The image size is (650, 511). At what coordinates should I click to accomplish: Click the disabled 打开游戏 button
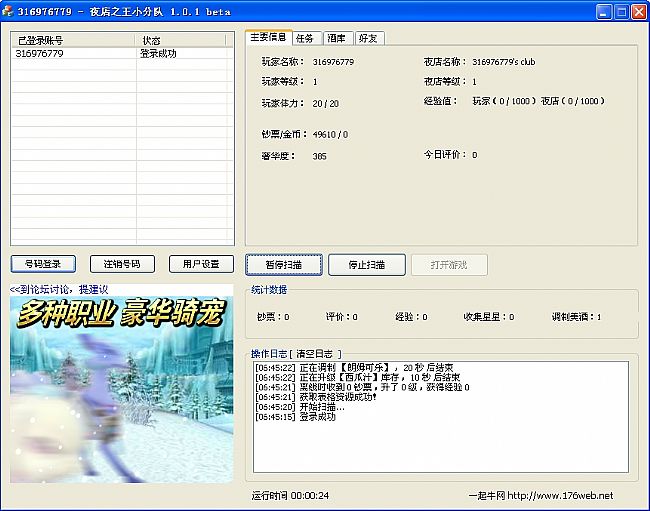click(x=449, y=265)
